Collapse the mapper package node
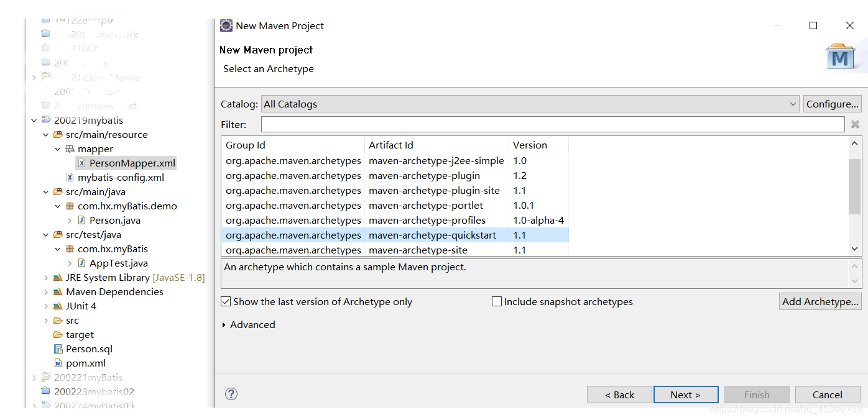The width and height of the screenshot is (868, 420). pos(58,149)
